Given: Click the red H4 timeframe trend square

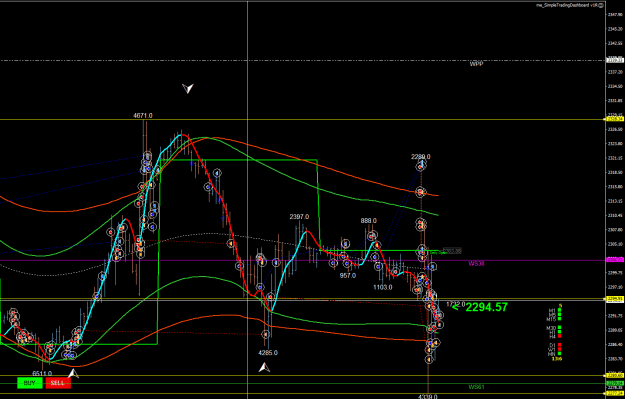Looking at the screenshot, I should [x=559, y=336].
